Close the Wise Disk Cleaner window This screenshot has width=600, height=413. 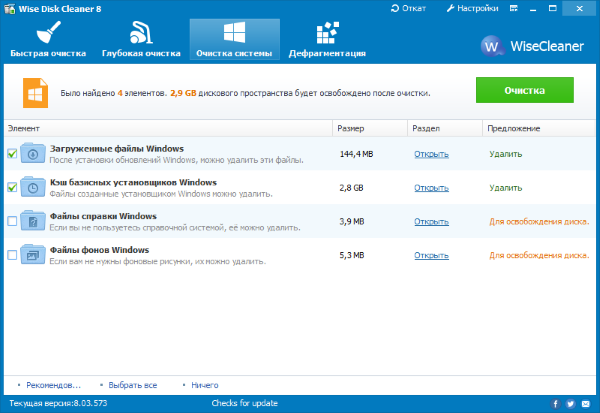coord(579,8)
